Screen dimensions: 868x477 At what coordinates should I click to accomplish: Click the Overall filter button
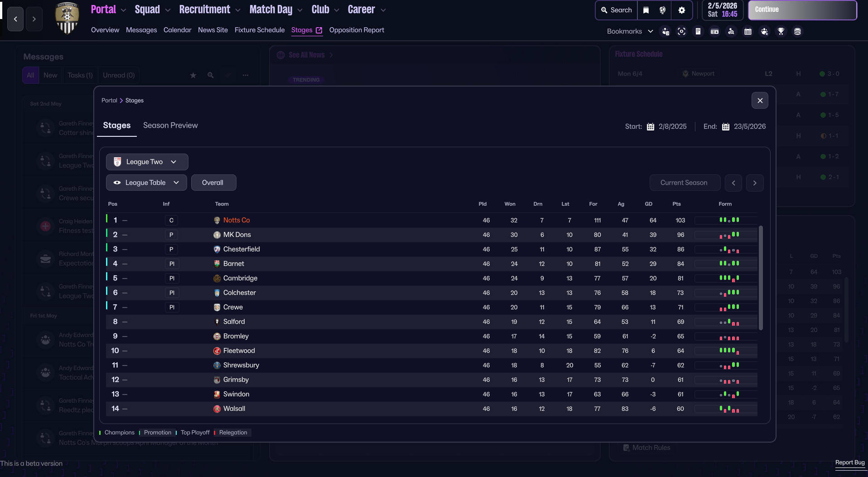click(213, 183)
